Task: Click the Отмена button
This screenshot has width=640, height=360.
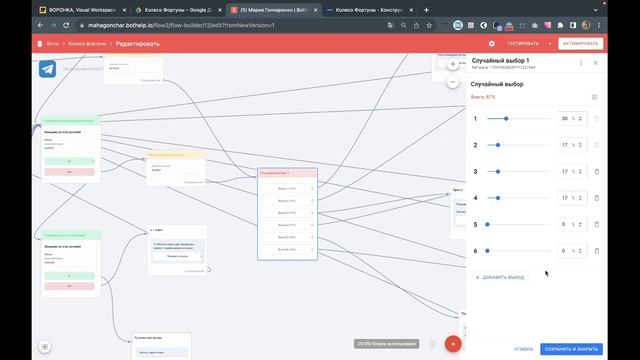Action: click(523, 349)
